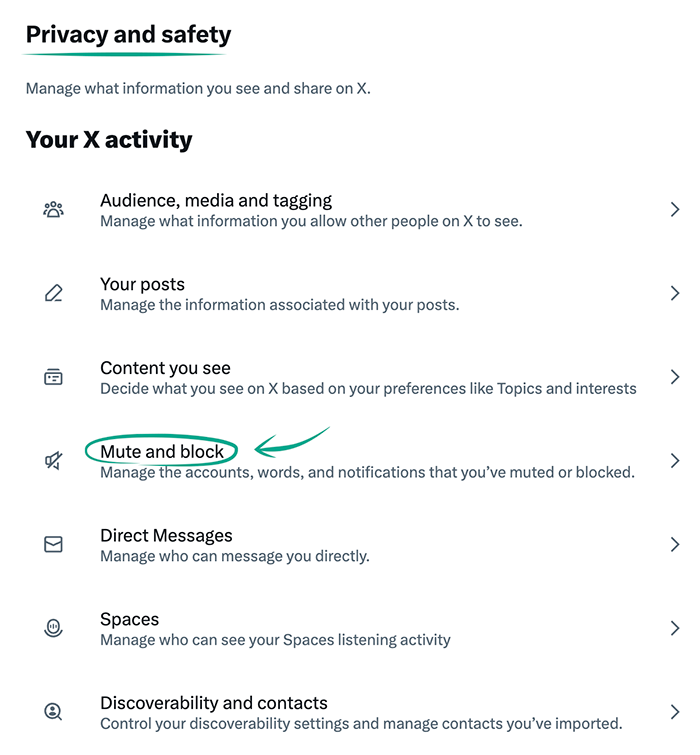This screenshot has height=755, width=700.
Task: Go to the Your posts heading
Action: 142,284
